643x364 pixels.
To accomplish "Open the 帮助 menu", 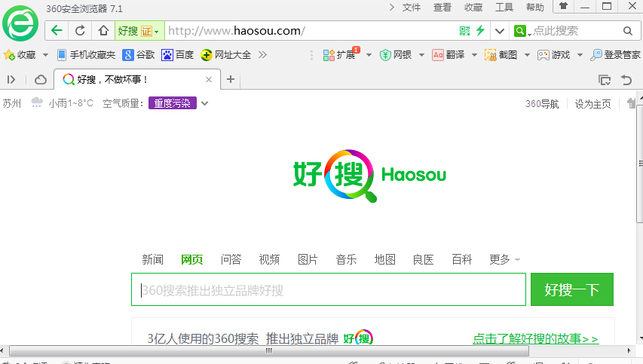I will (x=534, y=8).
